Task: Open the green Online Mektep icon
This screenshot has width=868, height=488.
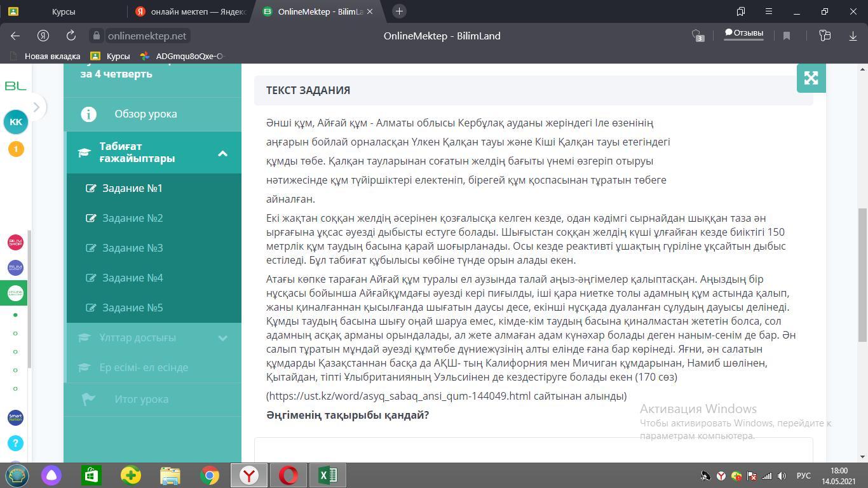Action: click(x=15, y=293)
